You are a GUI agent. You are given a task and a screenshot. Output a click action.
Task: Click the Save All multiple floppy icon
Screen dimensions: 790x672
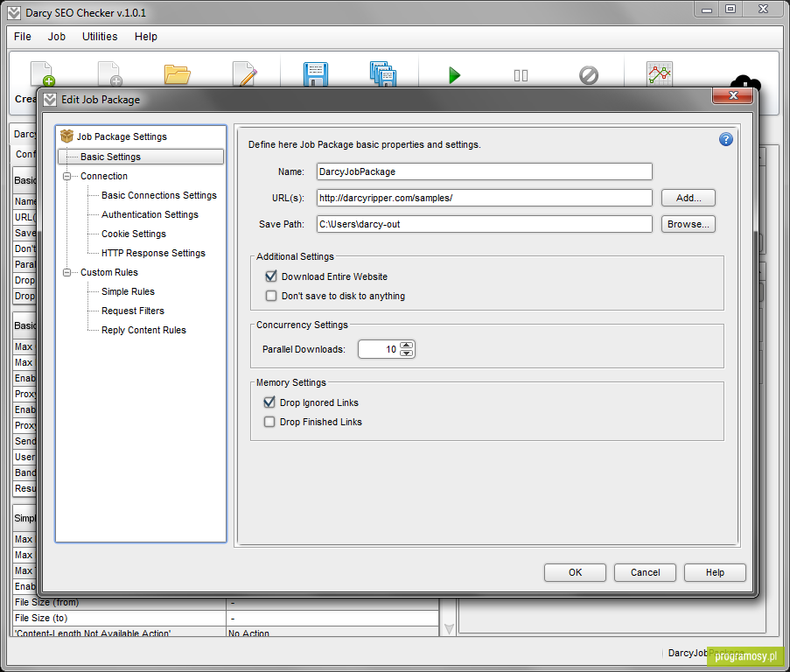pos(383,74)
